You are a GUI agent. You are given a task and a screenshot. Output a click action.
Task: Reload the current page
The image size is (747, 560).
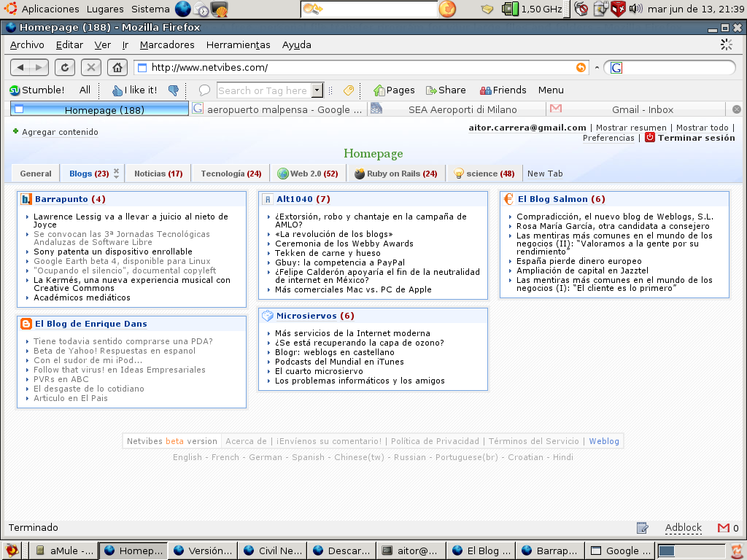point(65,68)
